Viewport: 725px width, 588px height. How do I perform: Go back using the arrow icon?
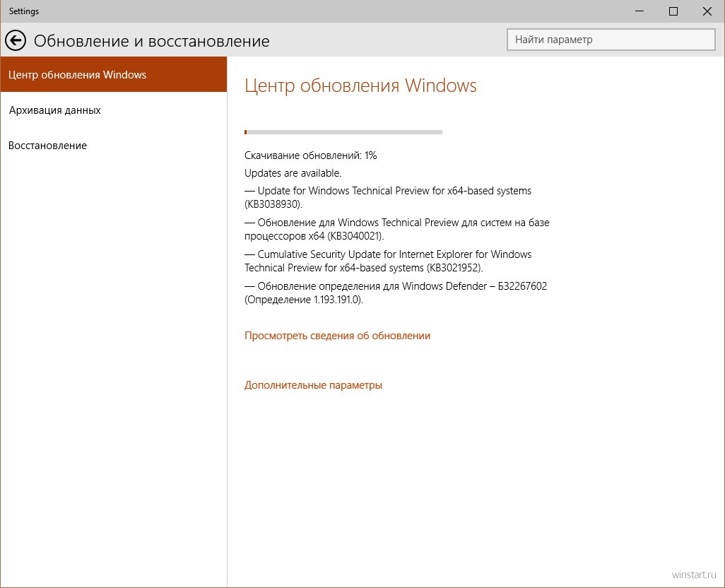(16, 41)
